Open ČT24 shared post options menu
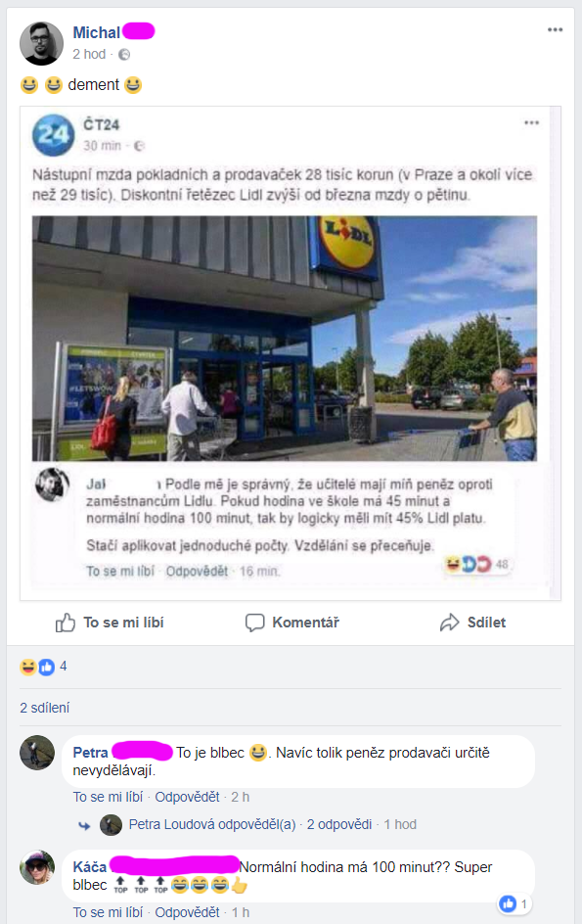This screenshot has width=582, height=924. [x=531, y=122]
